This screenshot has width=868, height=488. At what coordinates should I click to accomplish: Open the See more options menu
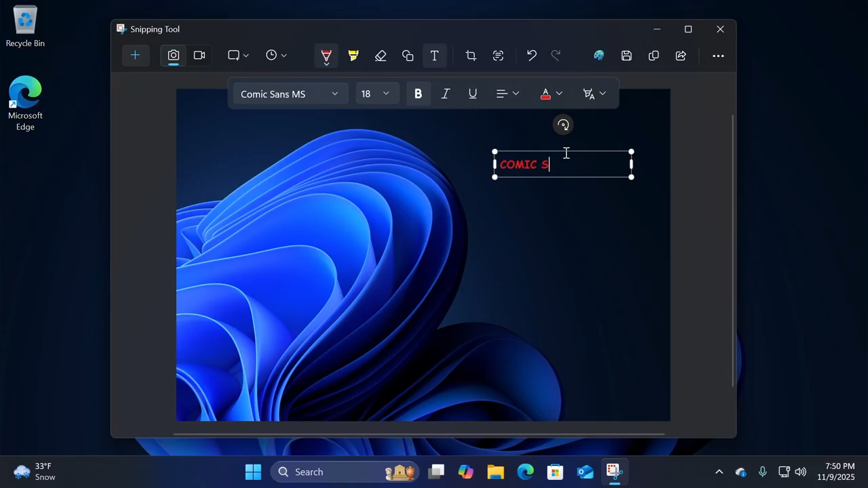tap(718, 56)
